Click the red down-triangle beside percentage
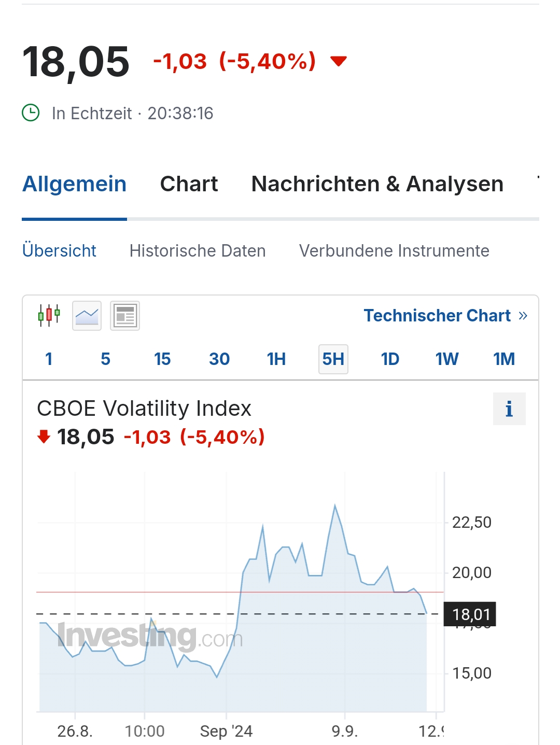This screenshot has height=745, width=560. 339,62
